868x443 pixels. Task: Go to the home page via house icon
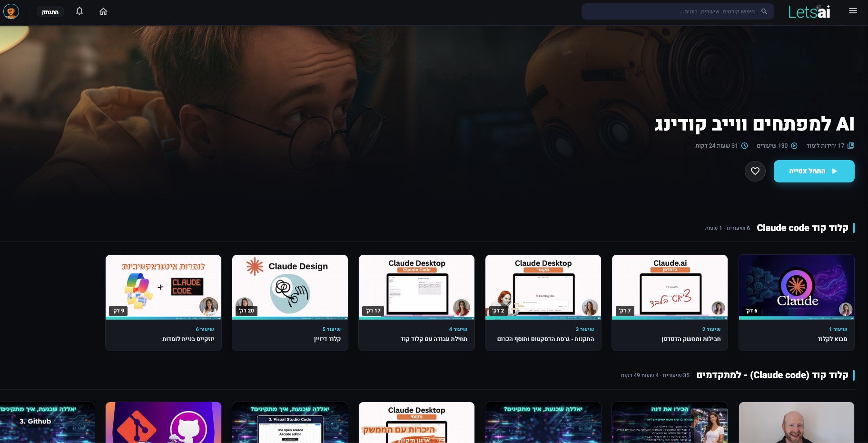[103, 11]
